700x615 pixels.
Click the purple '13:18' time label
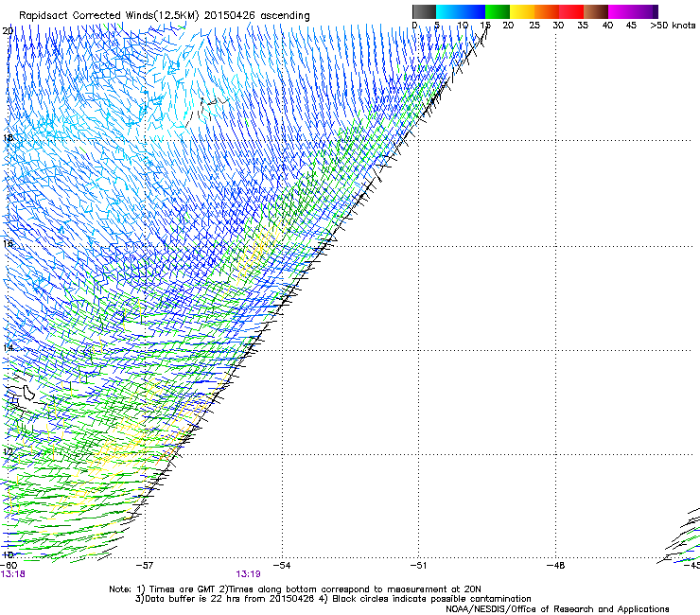click(x=12, y=574)
